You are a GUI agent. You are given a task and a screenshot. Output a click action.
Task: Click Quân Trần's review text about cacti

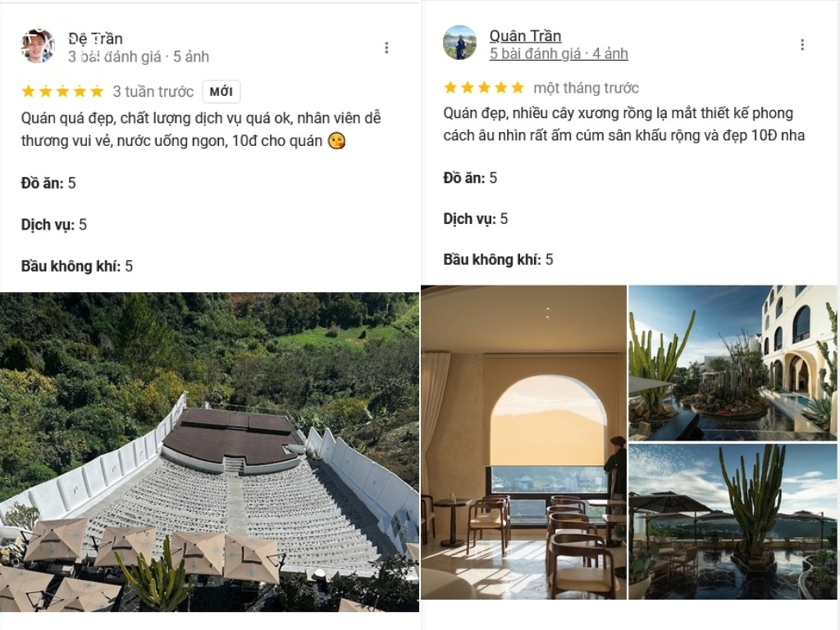624,125
